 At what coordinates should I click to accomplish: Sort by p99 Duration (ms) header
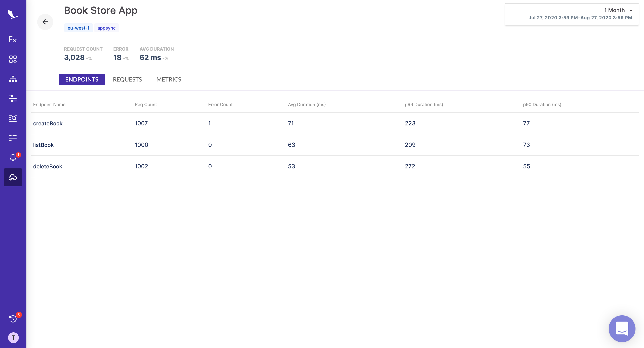(424, 105)
